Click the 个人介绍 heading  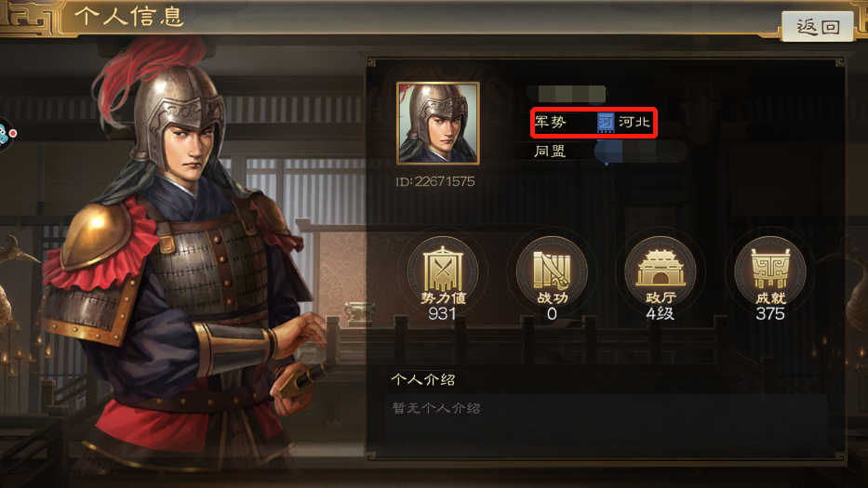click(x=423, y=379)
